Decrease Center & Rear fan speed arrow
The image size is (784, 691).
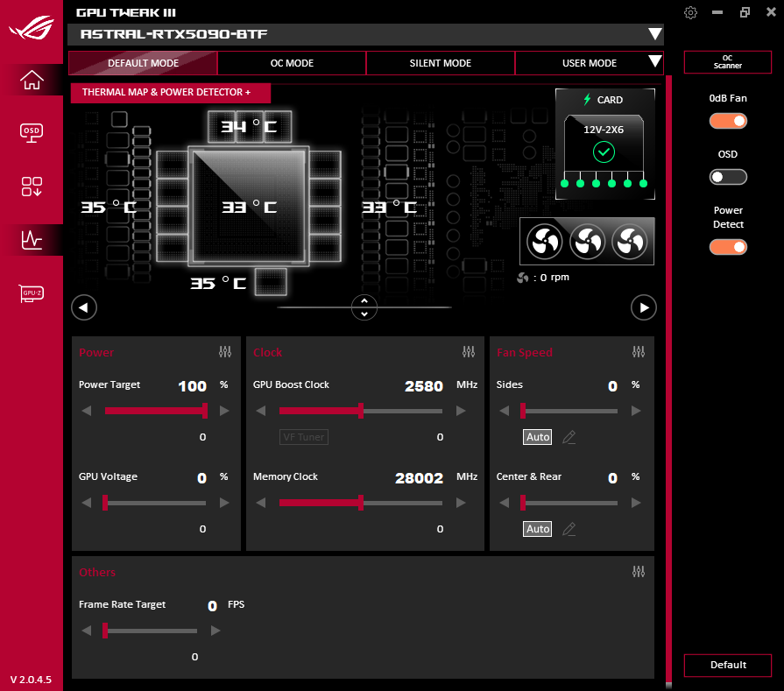point(504,503)
